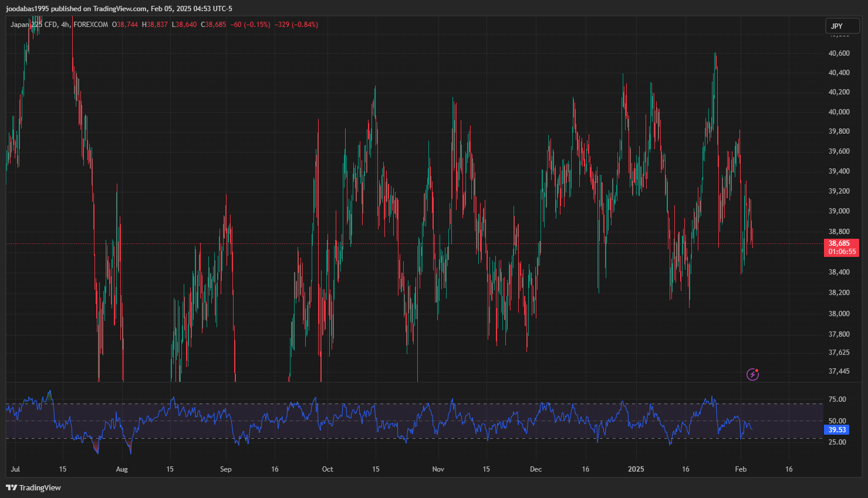
Task: Click the close value C38,685 in legend
Action: 213,25
